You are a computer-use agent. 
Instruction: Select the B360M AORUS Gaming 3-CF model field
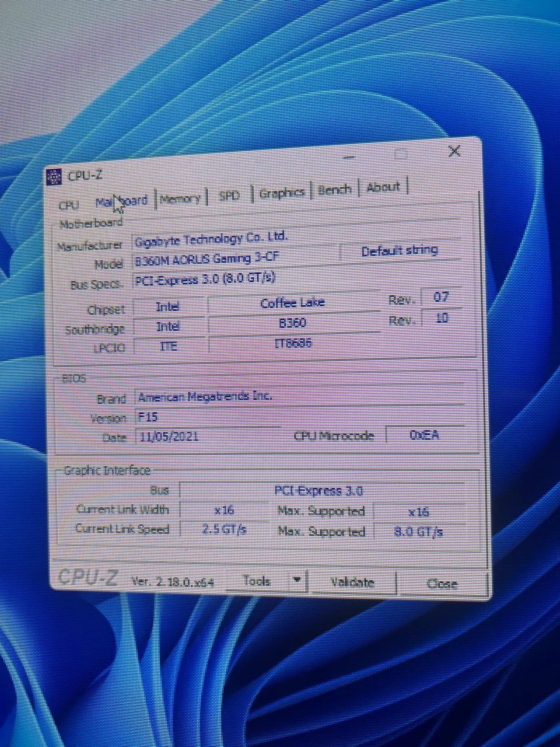(x=233, y=259)
